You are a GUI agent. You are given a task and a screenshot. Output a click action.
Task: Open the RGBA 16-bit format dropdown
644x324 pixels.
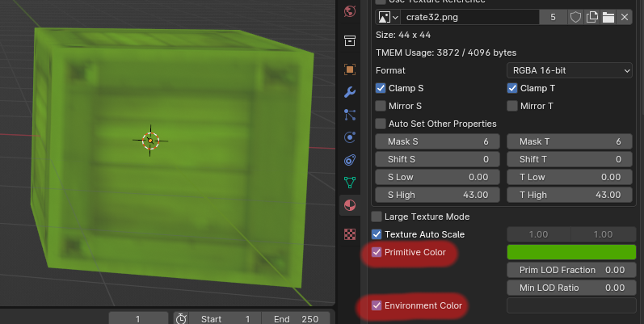tap(569, 71)
